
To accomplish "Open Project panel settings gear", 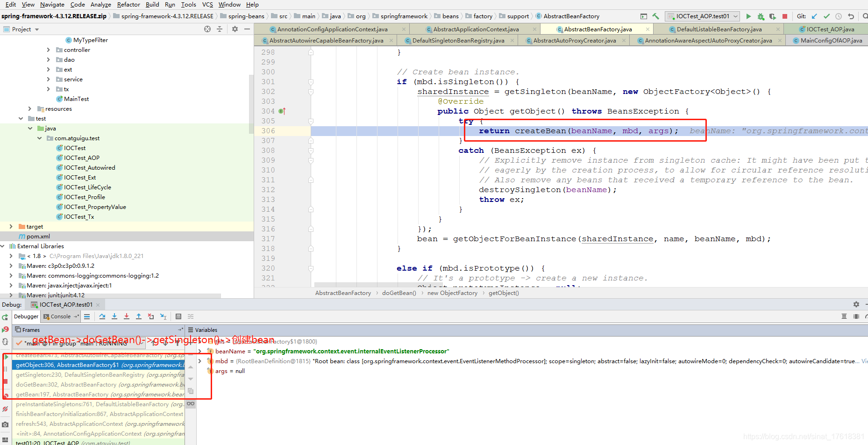I will [x=235, y=29].
